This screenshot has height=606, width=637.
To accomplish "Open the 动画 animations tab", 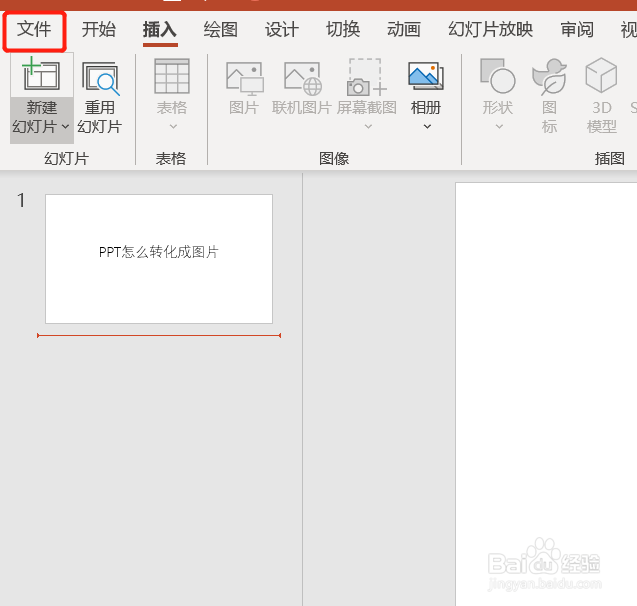I will click(404, 30).
